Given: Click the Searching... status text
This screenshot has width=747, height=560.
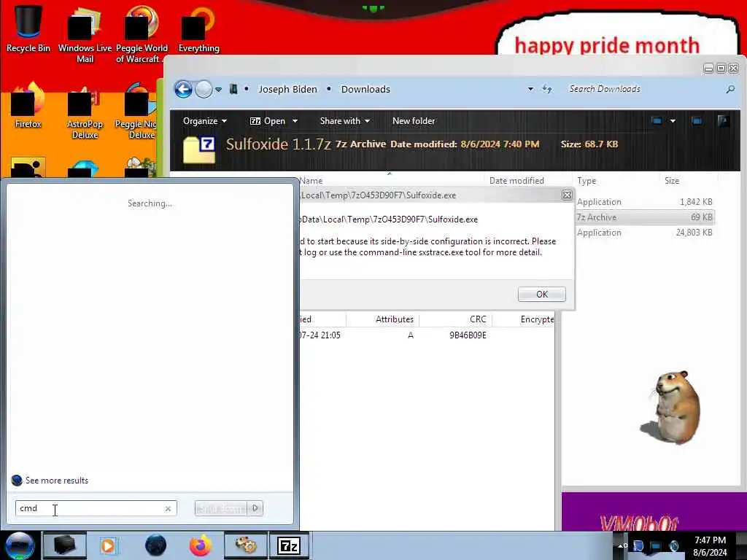Looking at the screenshot, I should (x=150, y=203).
